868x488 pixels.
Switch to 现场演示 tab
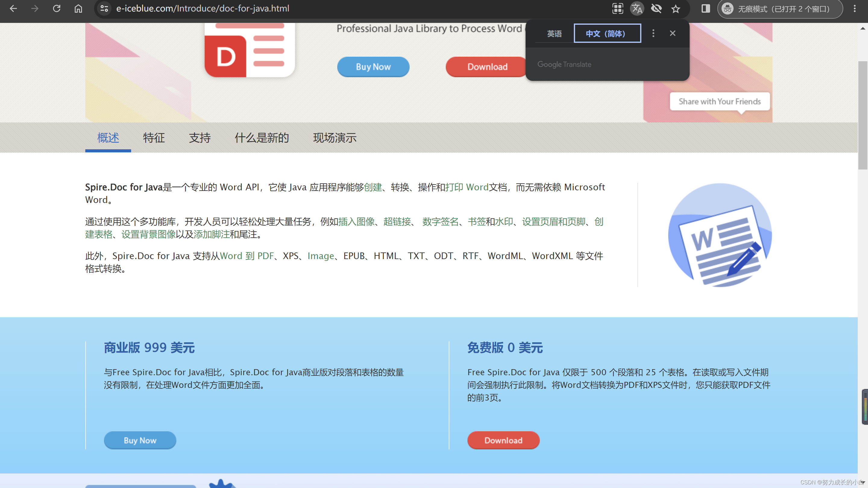tap(335, 138)
